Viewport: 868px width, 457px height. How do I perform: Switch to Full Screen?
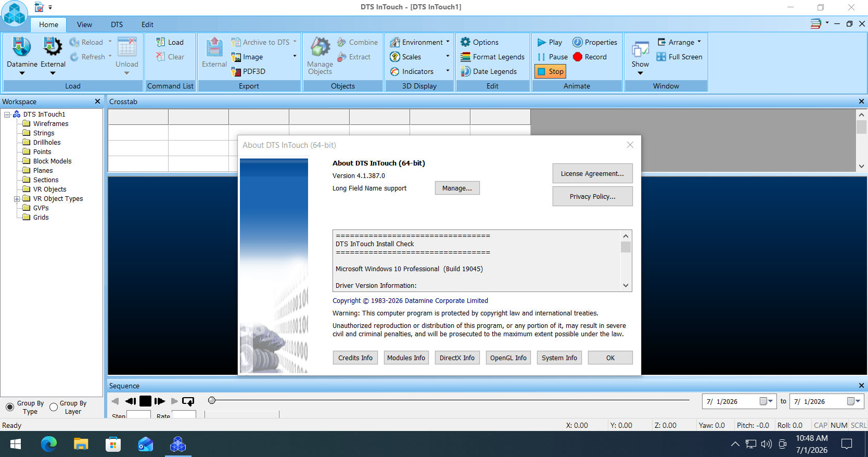tap(679, 57)
